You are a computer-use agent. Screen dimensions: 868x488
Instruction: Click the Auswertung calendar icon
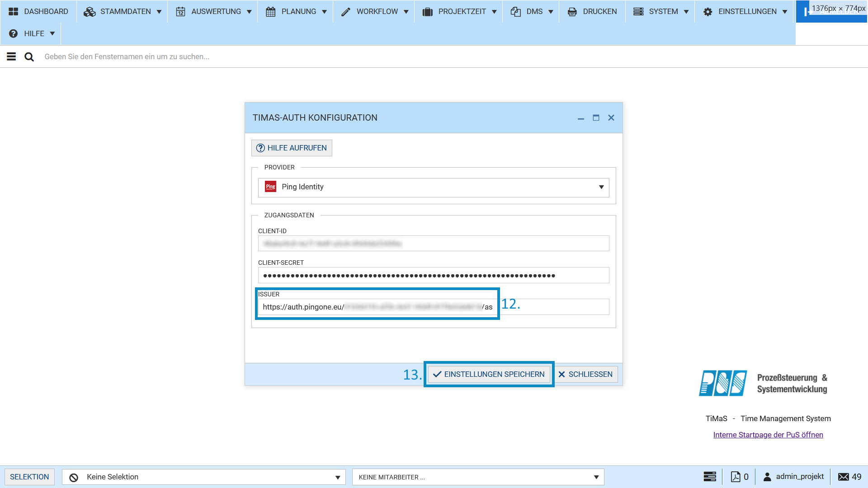point(181,12)
